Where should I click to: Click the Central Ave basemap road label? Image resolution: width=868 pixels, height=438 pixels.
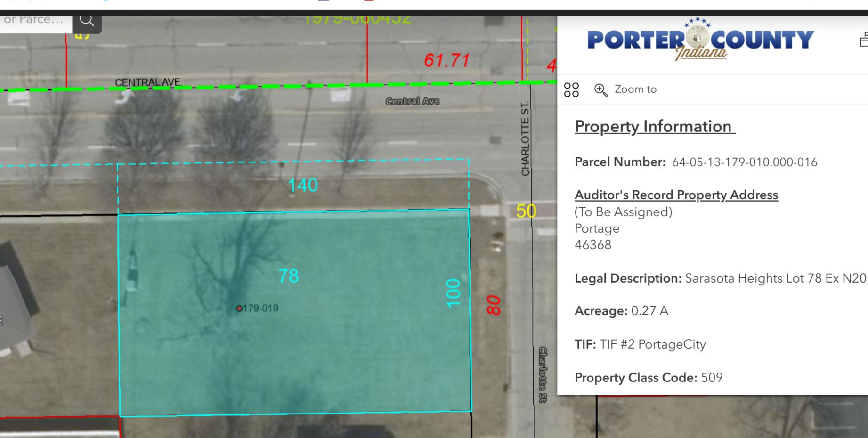(x=413, y=101)
